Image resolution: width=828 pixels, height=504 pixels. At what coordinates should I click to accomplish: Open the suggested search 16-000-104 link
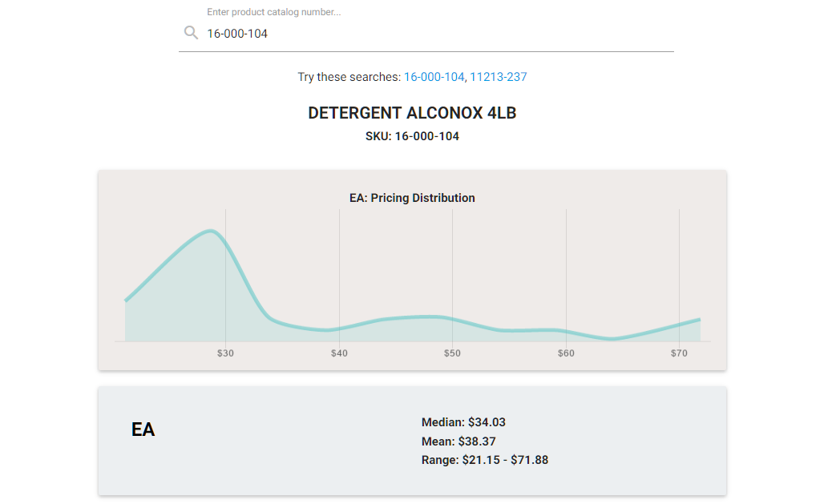434,77
